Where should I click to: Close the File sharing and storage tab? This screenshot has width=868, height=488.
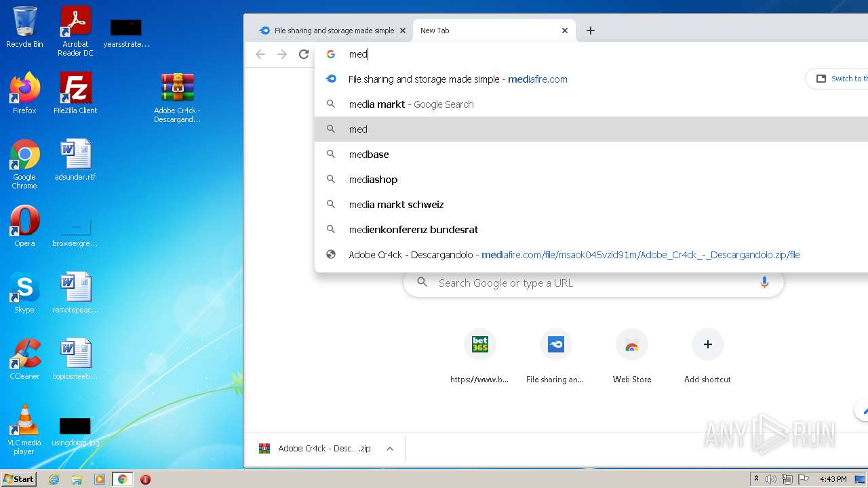[402, 30]
